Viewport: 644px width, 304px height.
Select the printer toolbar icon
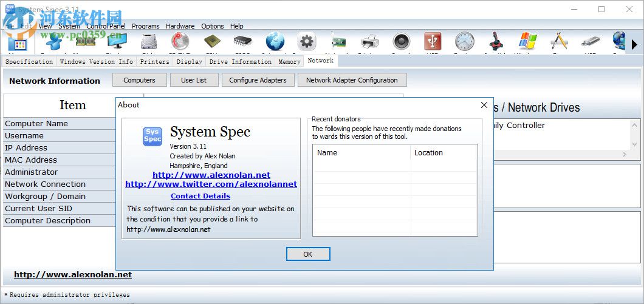[x=369, y=41]
